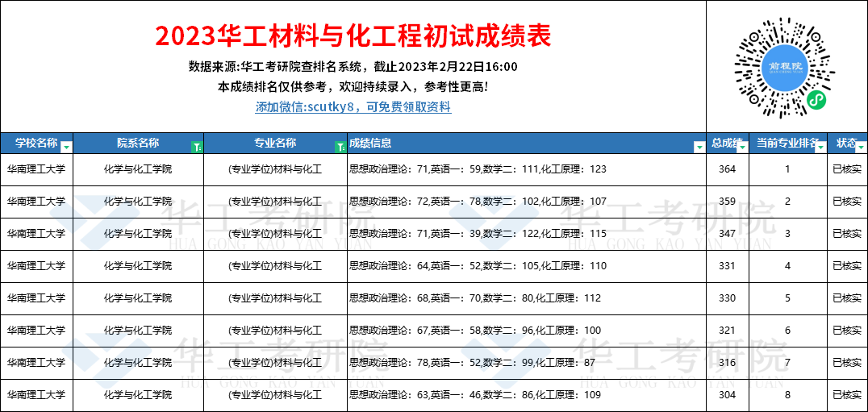Select the rank 1 cell
868x412 pixels.
(x=787, y=169)
